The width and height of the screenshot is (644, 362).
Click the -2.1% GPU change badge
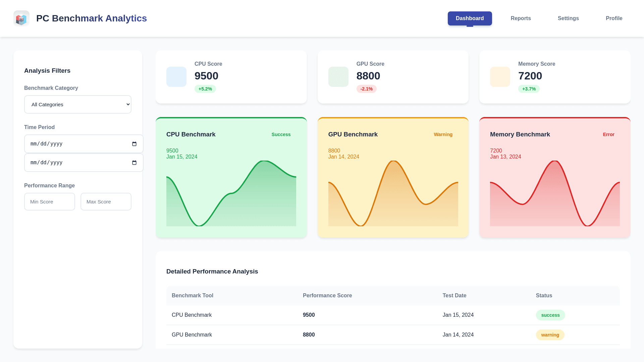pyautogui.click(x=366, y=89)
